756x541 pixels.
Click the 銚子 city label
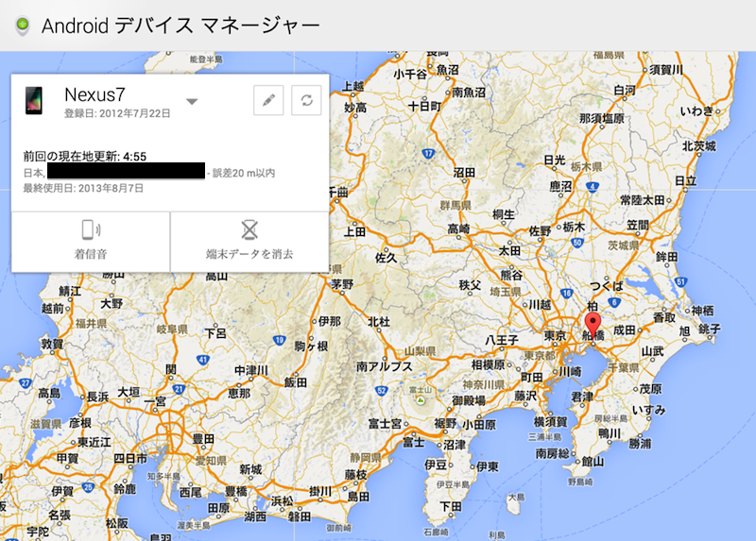[x=710, y=329]
